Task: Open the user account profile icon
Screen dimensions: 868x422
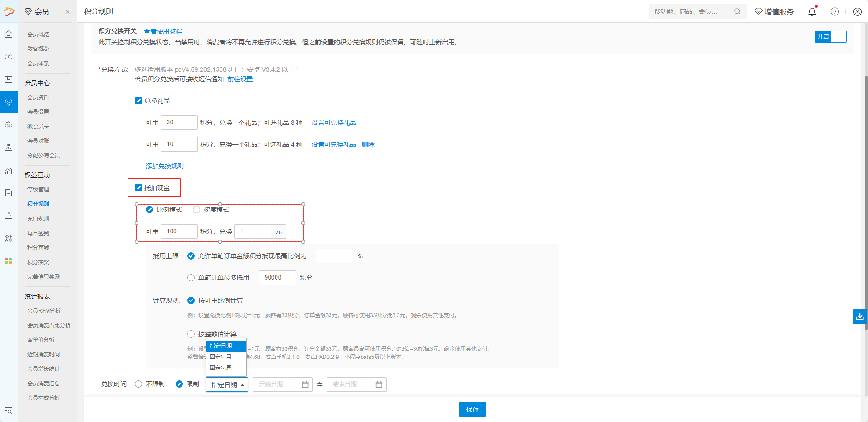Action: coord(857,12)
